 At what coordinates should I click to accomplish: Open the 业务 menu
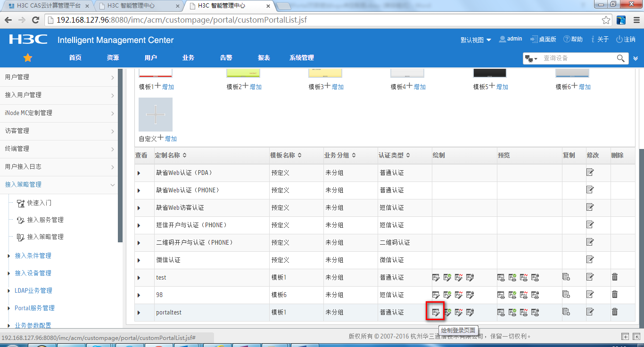(188, 58)
